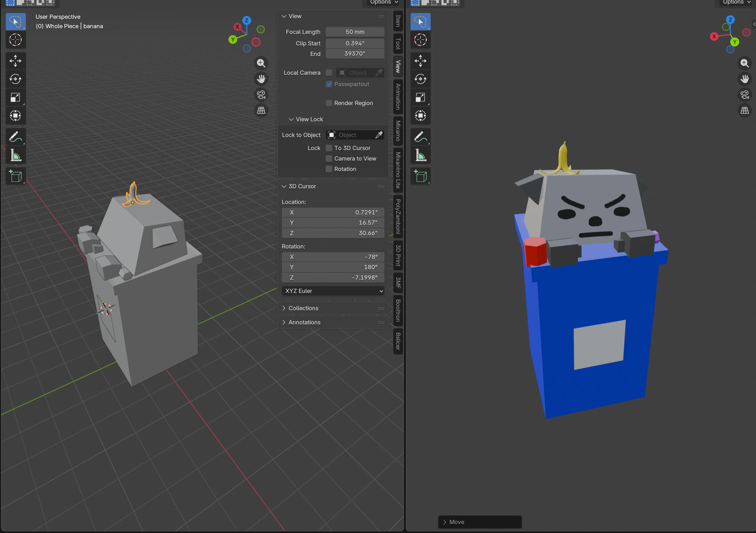
Task: Collapse the View panel
Action: (x=284, y=16)
